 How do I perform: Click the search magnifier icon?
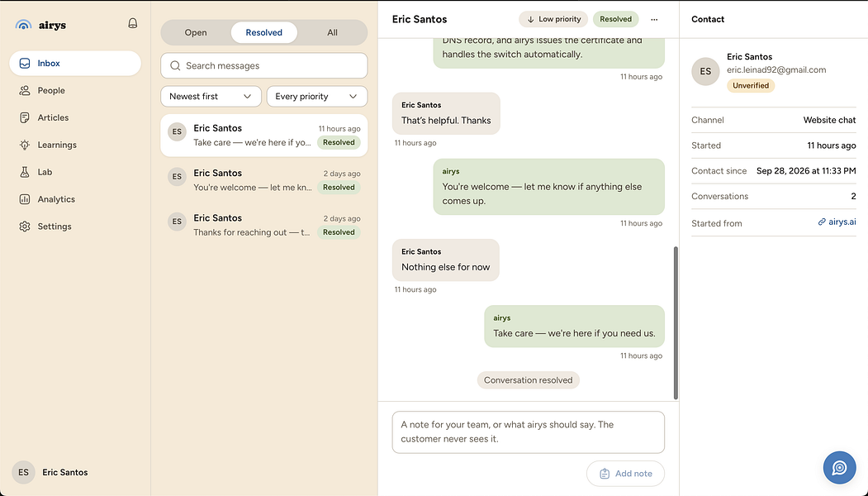pyautogui.click(x=175, y=66)
